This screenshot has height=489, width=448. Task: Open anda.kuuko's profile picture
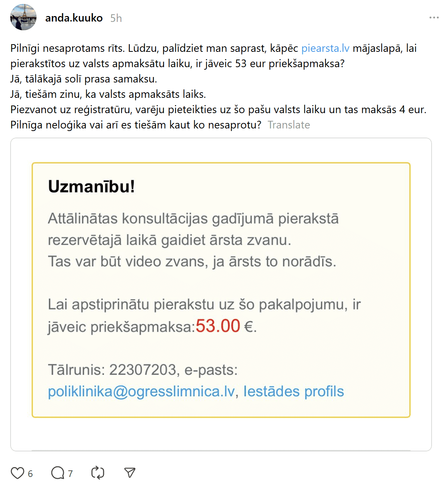(23, 17)
